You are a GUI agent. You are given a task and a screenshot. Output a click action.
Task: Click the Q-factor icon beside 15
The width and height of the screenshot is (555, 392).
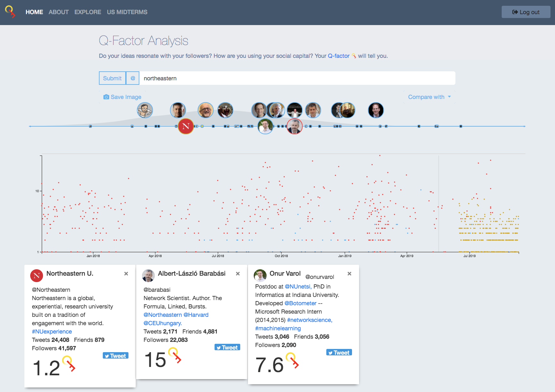coord(175,355)
